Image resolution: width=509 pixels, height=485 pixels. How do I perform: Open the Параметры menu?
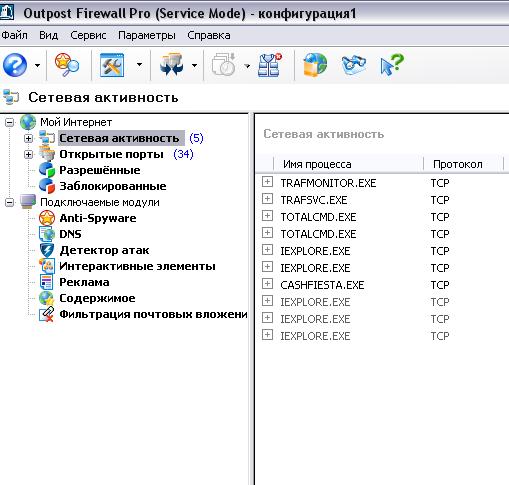click(x=147, y=35)
